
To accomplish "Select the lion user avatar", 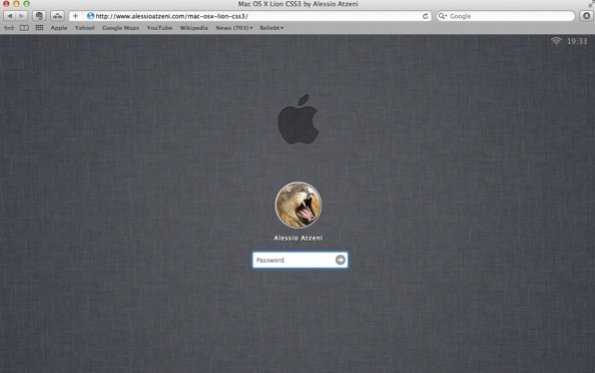I will tap(298, 205).
